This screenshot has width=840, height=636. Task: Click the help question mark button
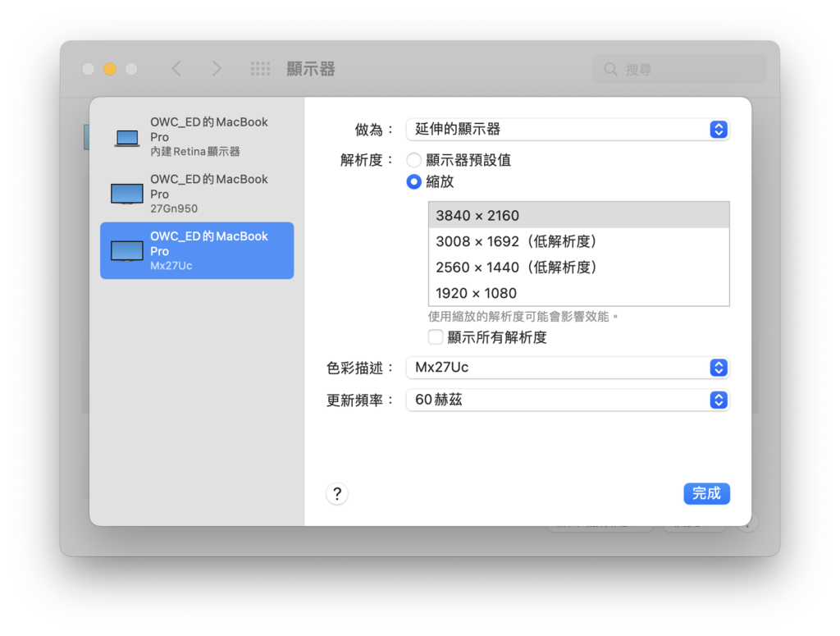pos(337,493)
